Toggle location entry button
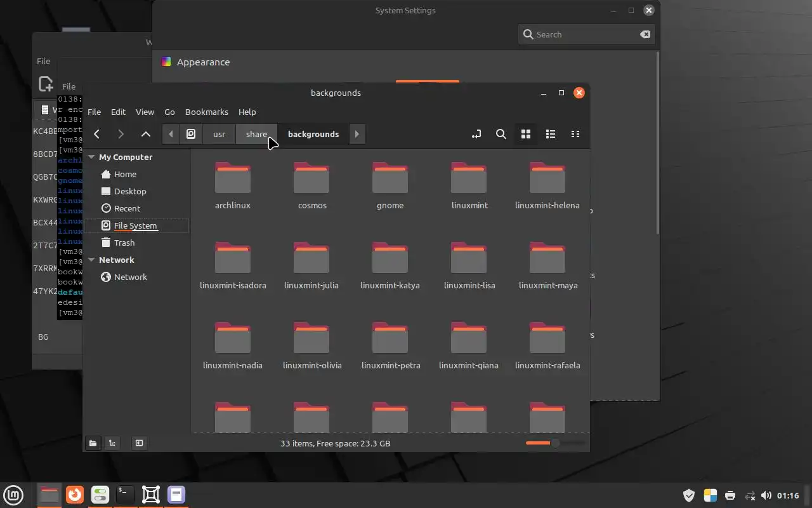 click(x=476, y=134)
